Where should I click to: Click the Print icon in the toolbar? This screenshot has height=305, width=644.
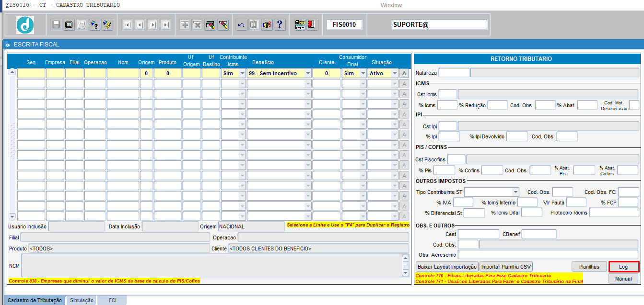(82, 25)
